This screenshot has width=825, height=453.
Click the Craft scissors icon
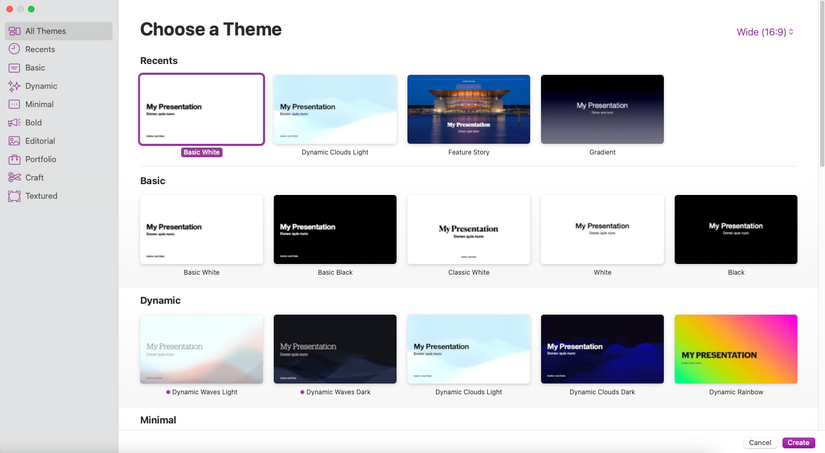[x=14, y=177]
